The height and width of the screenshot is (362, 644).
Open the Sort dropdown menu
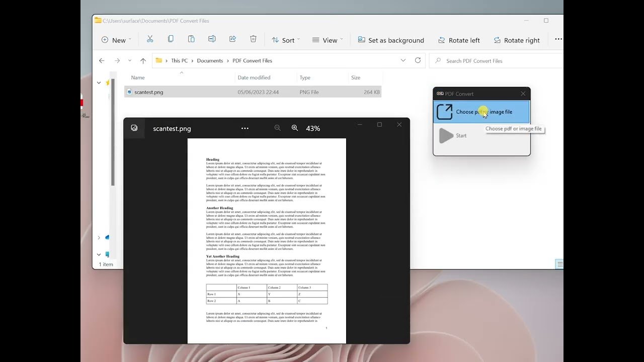coord(285,40)
